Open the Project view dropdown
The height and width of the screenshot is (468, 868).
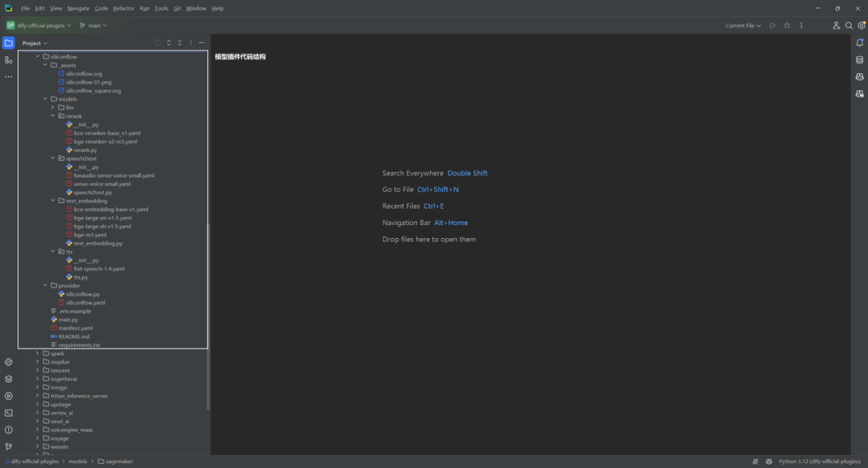[x=35, y=43]
